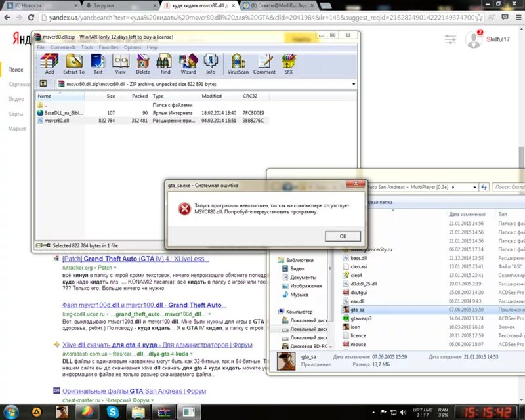The image size is (525, 420).
Task: Click the Yandex address bar
Action: pyautogui.click(x=261, y=18)
